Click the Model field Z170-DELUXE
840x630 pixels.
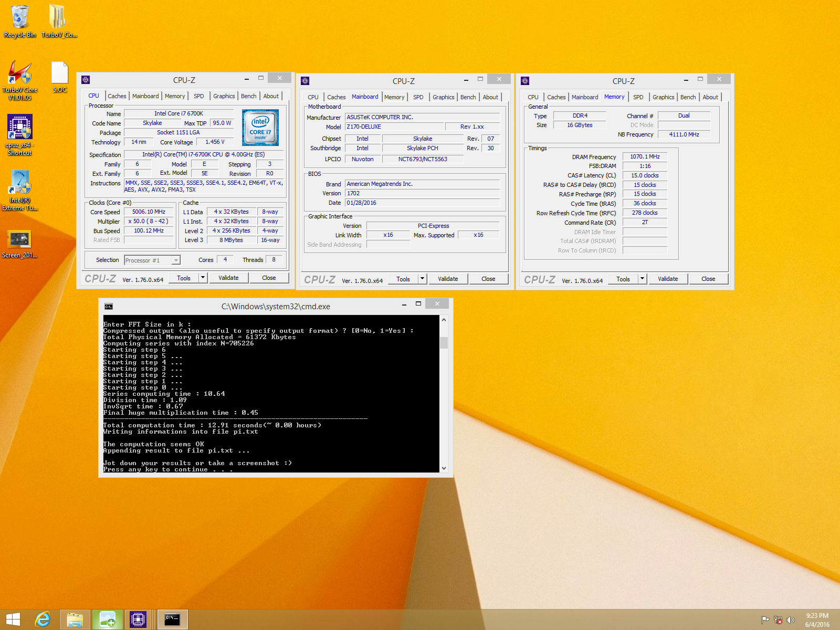pos(394,127)
